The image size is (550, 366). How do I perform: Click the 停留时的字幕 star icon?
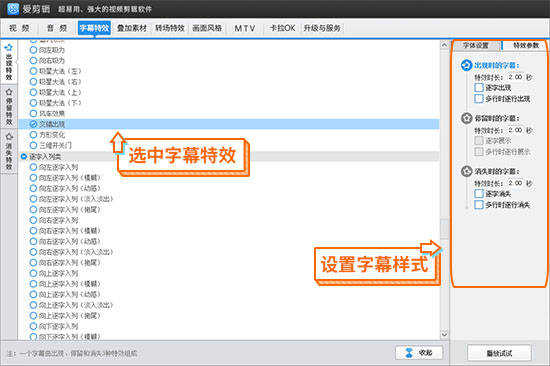click(466, 118)
